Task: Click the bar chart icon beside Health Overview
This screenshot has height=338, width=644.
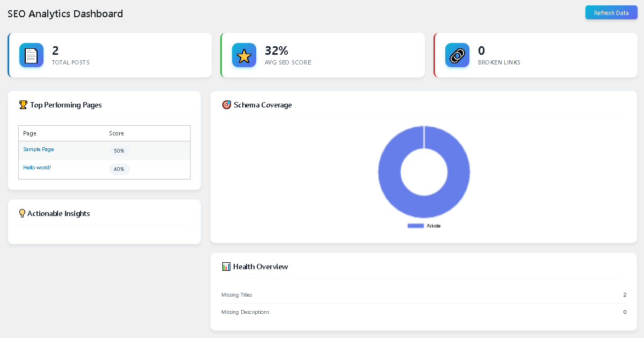Action: click(x=226, y=266)
